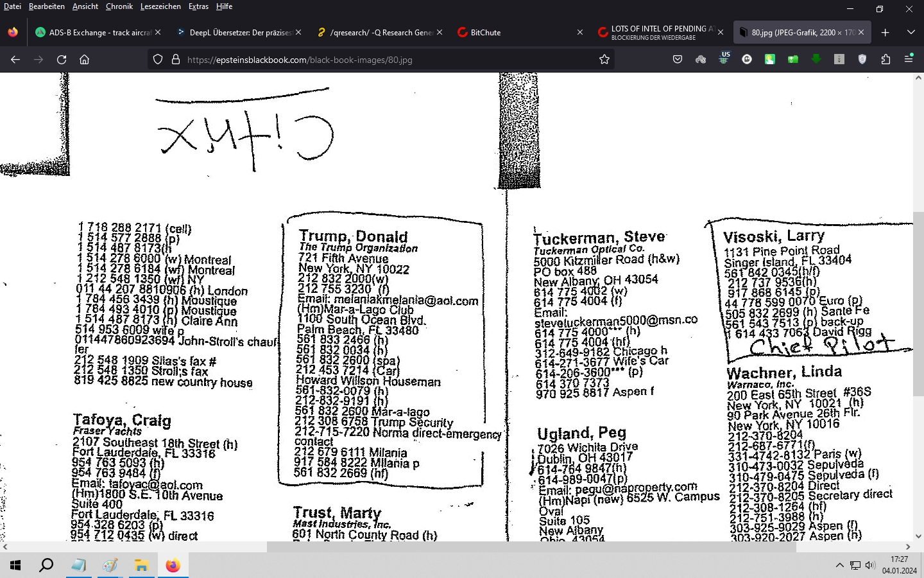The width and height of the screenshot is (924, 578).
Task: Reload the current page
Action: (x=62, y=59)
